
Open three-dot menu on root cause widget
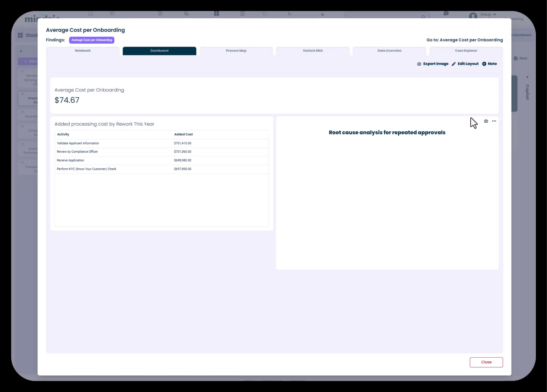(x=494, y=121)
